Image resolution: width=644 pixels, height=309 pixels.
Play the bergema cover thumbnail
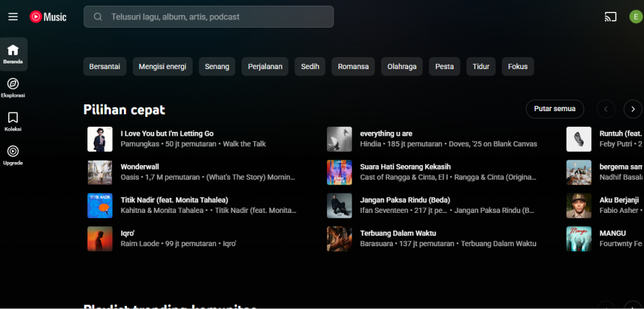579,172
